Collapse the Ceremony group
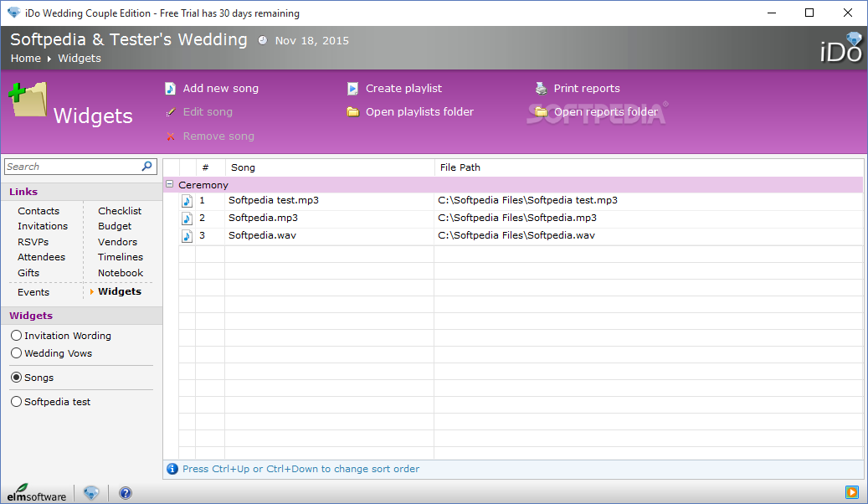 point(170,184)
